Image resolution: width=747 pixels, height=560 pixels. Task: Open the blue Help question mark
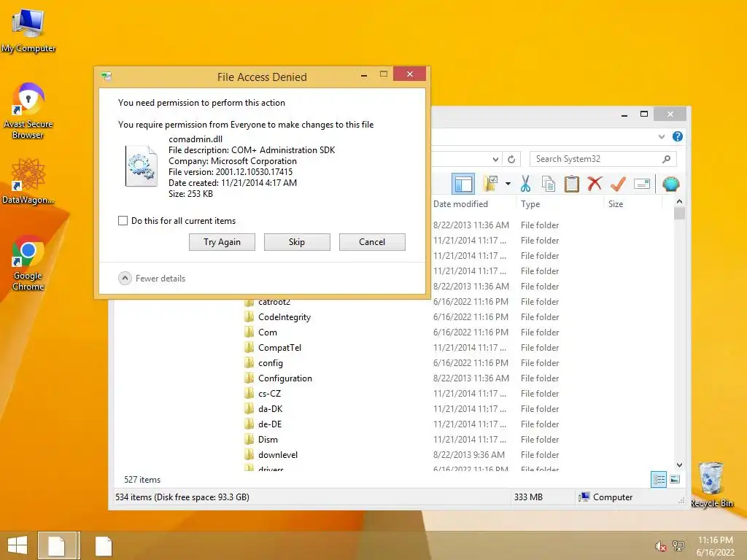678,136
